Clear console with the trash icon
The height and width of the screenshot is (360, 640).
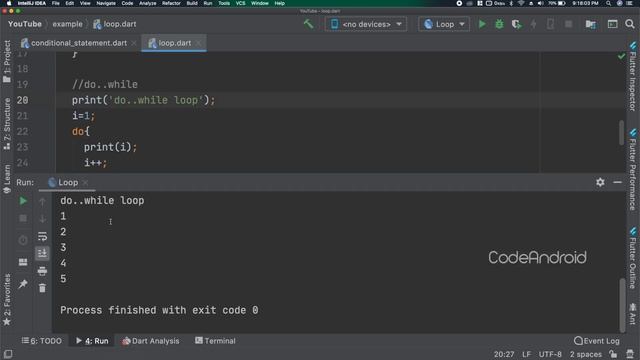(x=42, y=288)
